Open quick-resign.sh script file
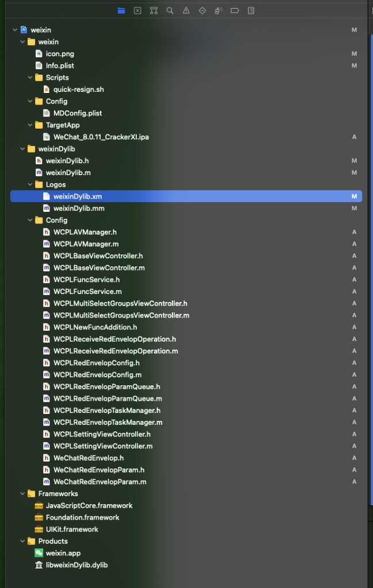Image resolution: width=373 pixels, height=588 pixels. pos(78,90)
